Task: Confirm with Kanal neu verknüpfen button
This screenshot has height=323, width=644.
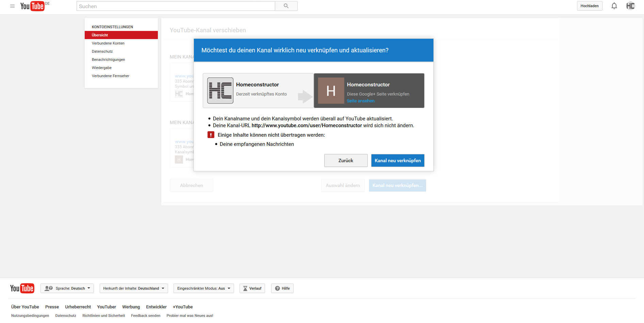Action: pos(398,160)
